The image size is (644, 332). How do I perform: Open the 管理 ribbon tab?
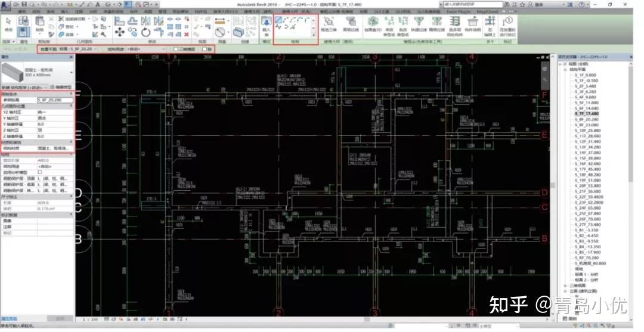(x=162, y=11)
